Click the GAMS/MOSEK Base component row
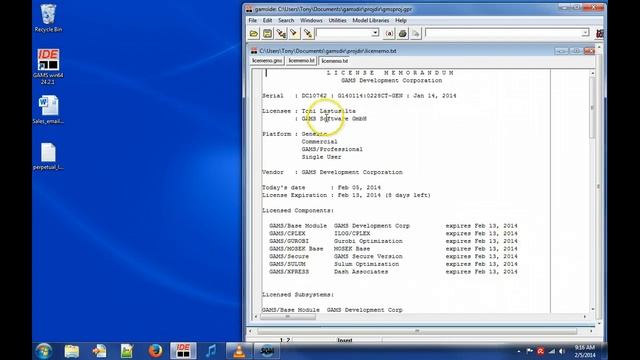This screenshot has height=360, width=640. [393, 249]
